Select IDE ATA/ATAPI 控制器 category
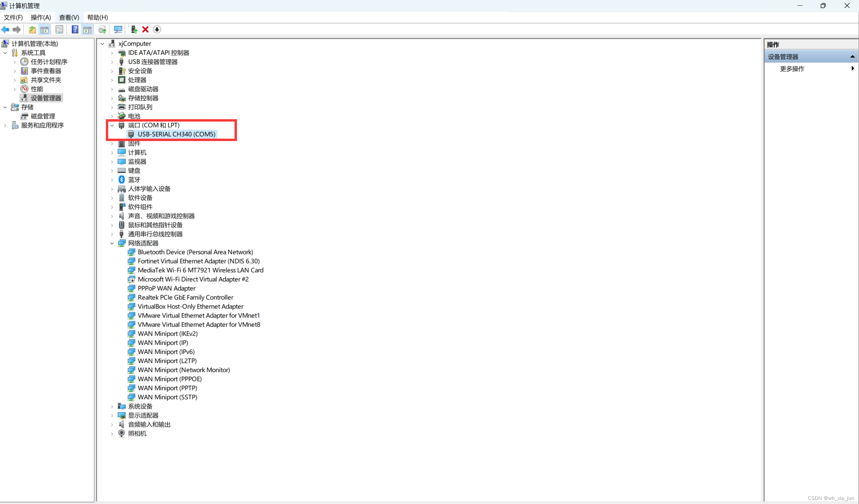Screen dimensions: 859x504 point(159,53)
